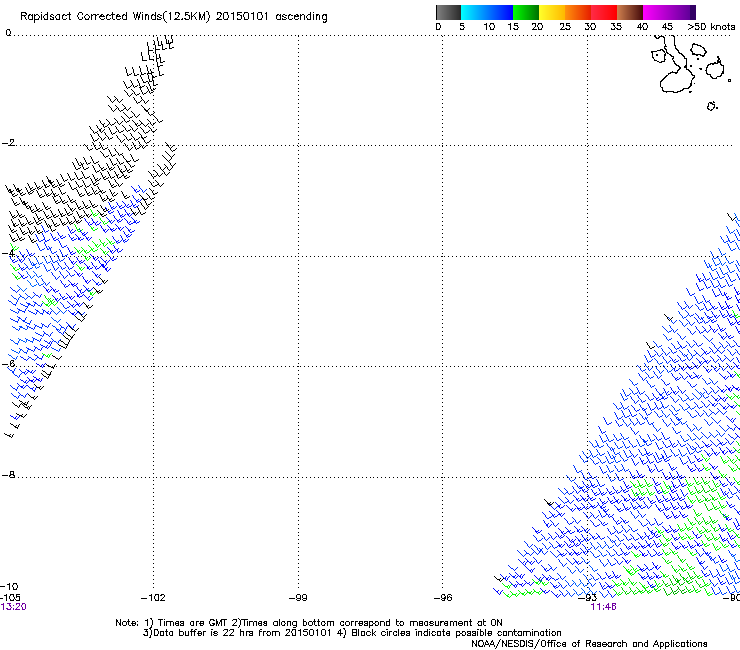Click the longitude label '-99'
Image resolution: width=740 pixels, height=650 pixels.
(298, 598)
